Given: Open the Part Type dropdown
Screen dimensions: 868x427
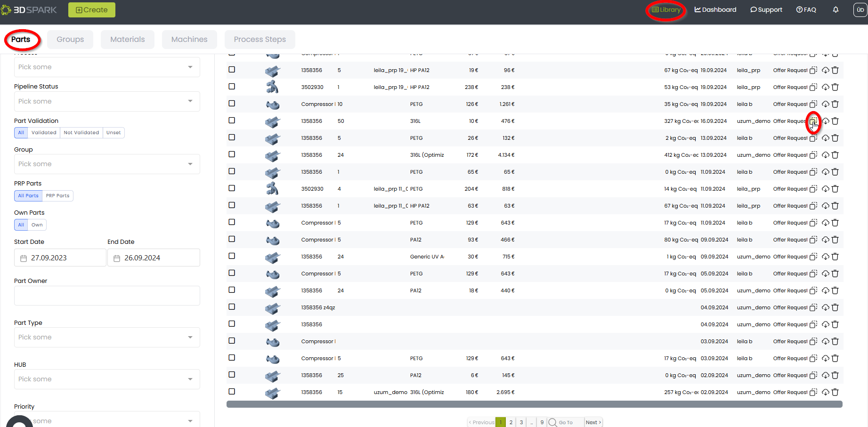Looking at the screenshot, I should [107, 337].
